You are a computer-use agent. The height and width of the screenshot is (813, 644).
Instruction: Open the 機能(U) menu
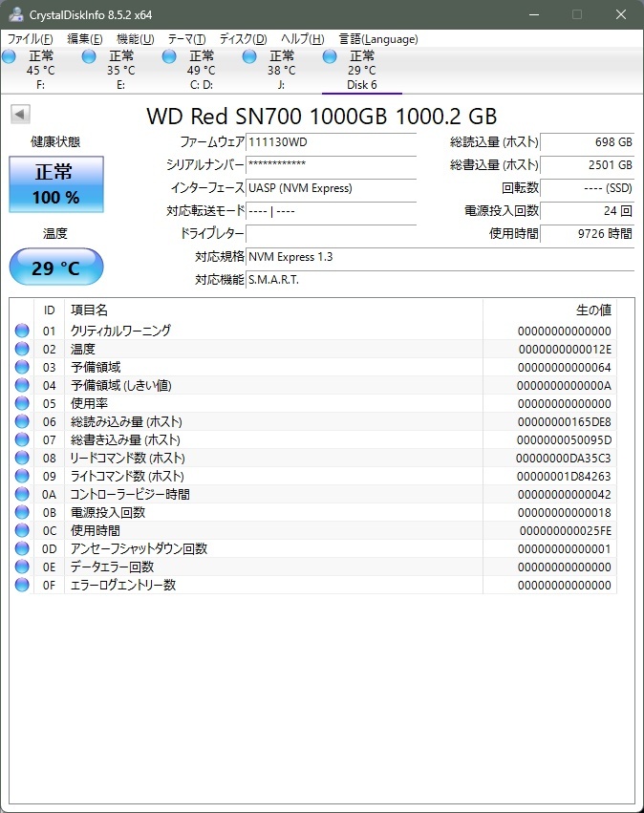(x=136, y=39)
